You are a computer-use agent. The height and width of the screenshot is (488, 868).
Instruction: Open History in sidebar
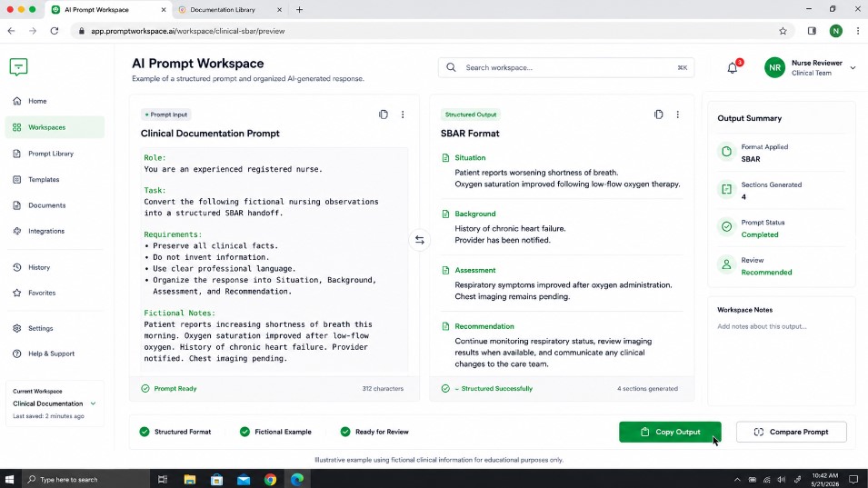point(55,267)
